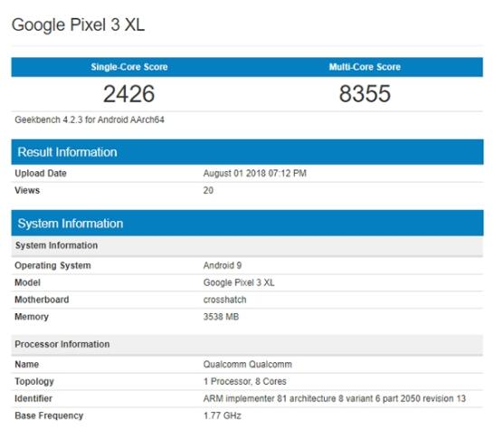The height and width of the screenshot is (439, 504).
Task: Click the Qualcomm Qualcomm processor name
Action: pos(248,365)
